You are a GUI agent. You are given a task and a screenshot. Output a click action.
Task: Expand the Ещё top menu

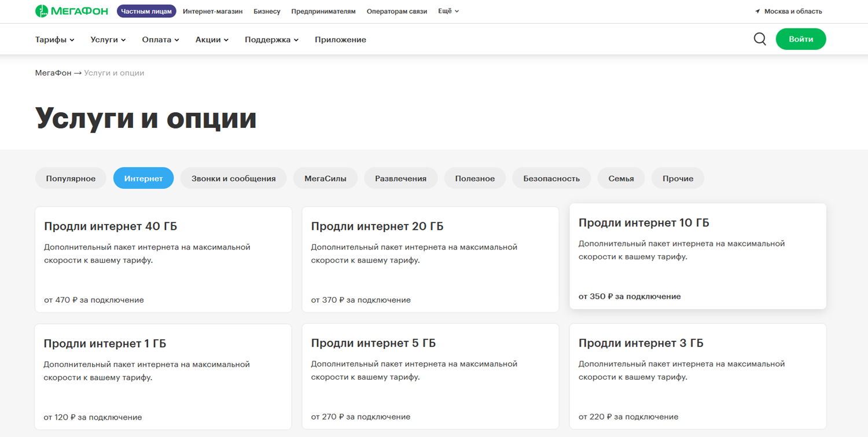click(448, 11)
